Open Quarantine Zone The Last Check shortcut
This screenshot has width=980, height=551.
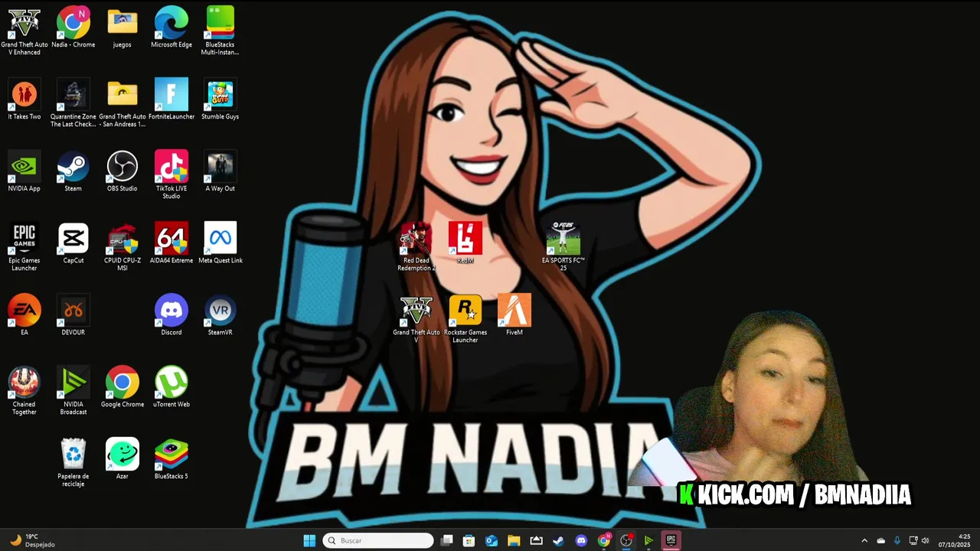73,103
